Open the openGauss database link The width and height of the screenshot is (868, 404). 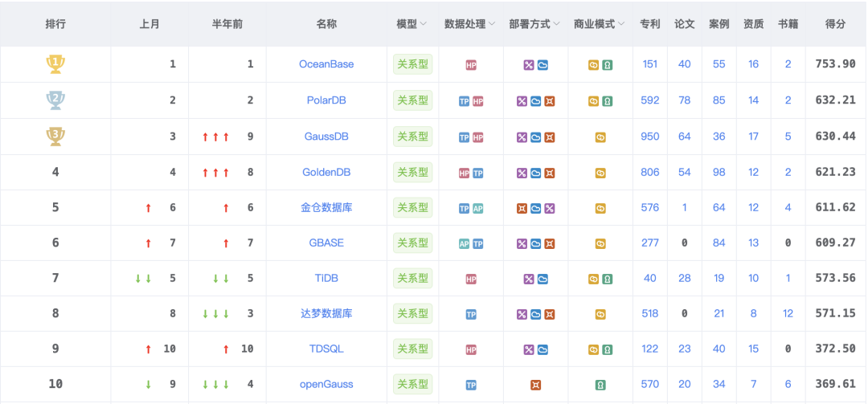(326, 384)
